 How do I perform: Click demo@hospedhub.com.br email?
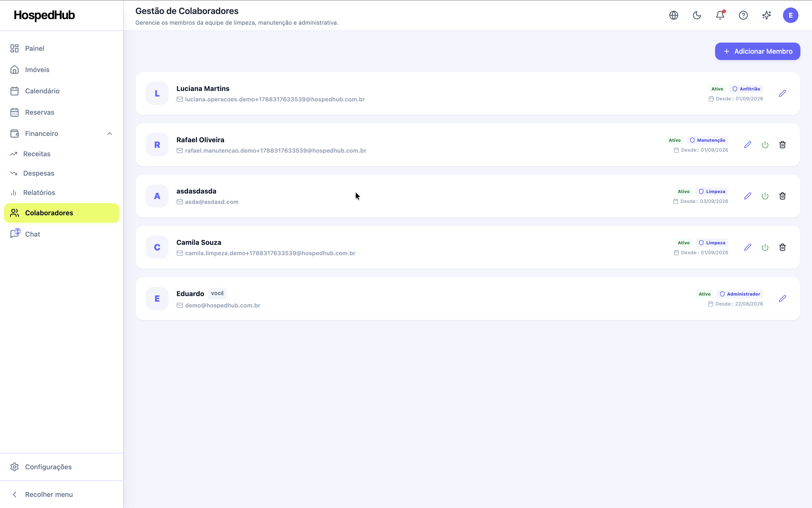pos(223,305)
